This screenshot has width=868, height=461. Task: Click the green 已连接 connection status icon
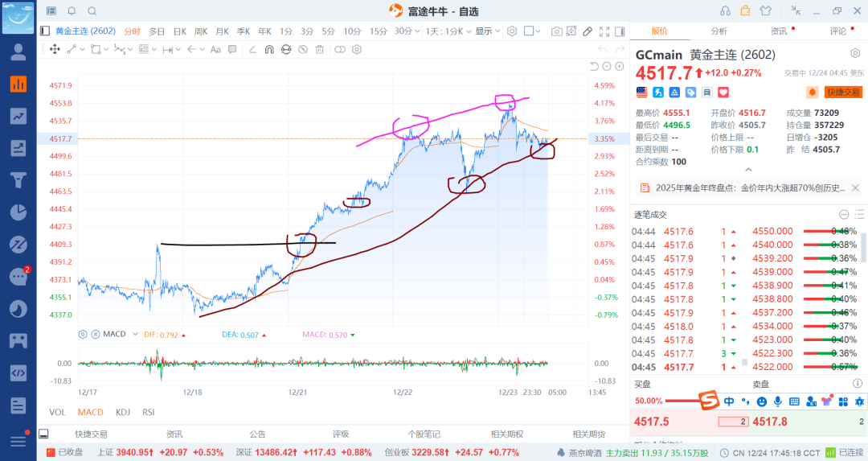pyautogui.click(x=830, y=453)
